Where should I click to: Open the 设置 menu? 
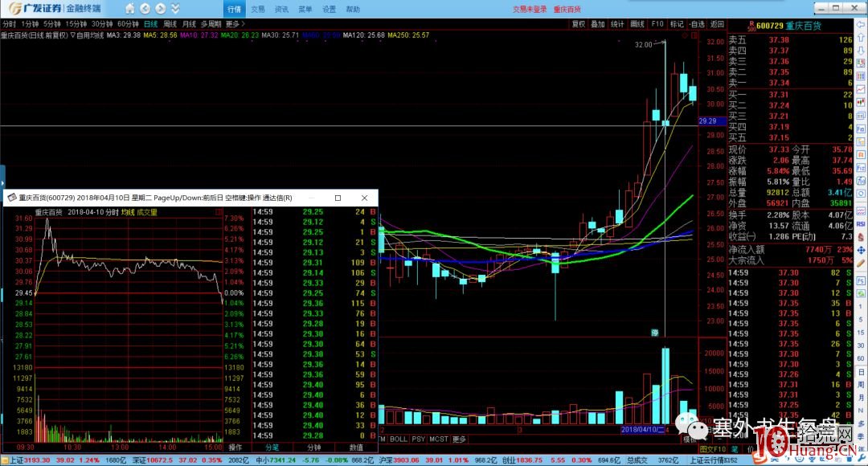(x=330, y=10)
